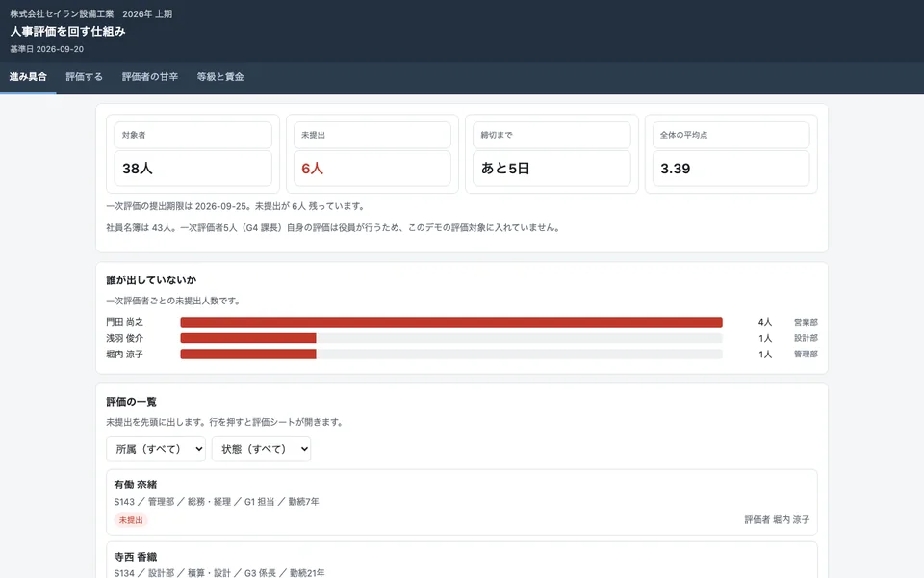Expand the 状態(すべて) dropdown
924x578 pixels.
[261, 449]
